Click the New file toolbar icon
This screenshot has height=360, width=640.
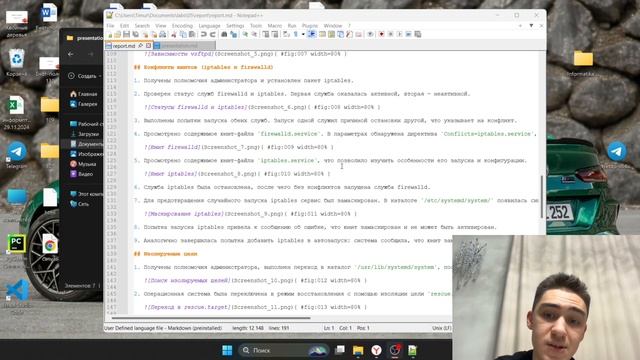[x=110, y=34]
